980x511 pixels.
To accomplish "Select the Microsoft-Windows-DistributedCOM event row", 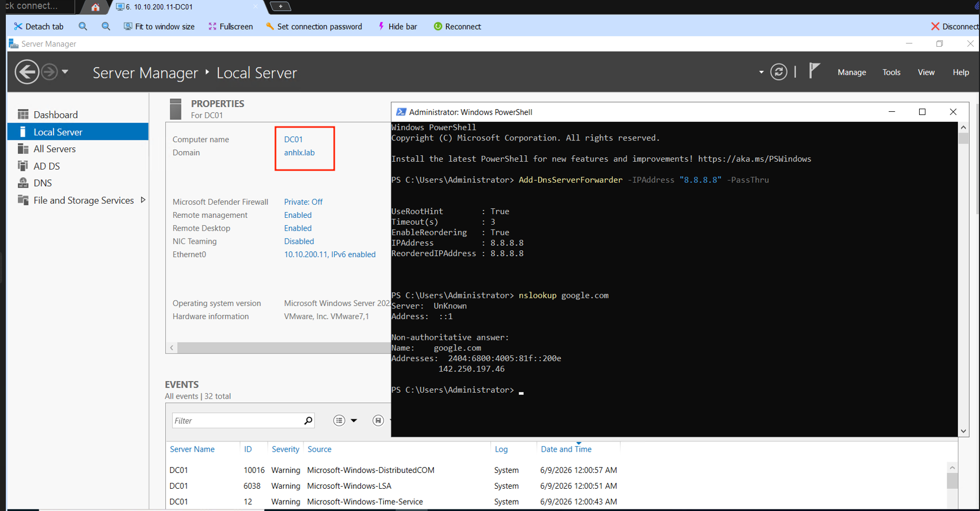I will point(556,470).
